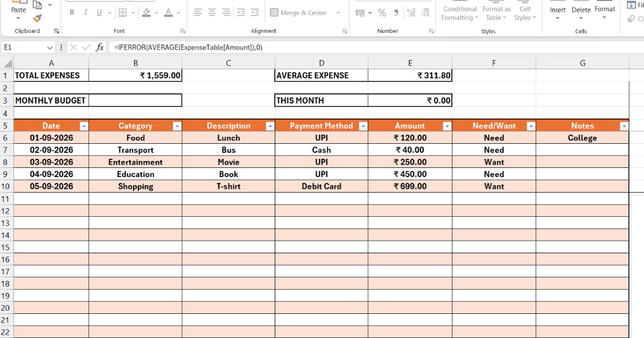The width and height of the screenshot is (644, 338).
Task: Apply Comma Style format
Action: coord(396,12)
